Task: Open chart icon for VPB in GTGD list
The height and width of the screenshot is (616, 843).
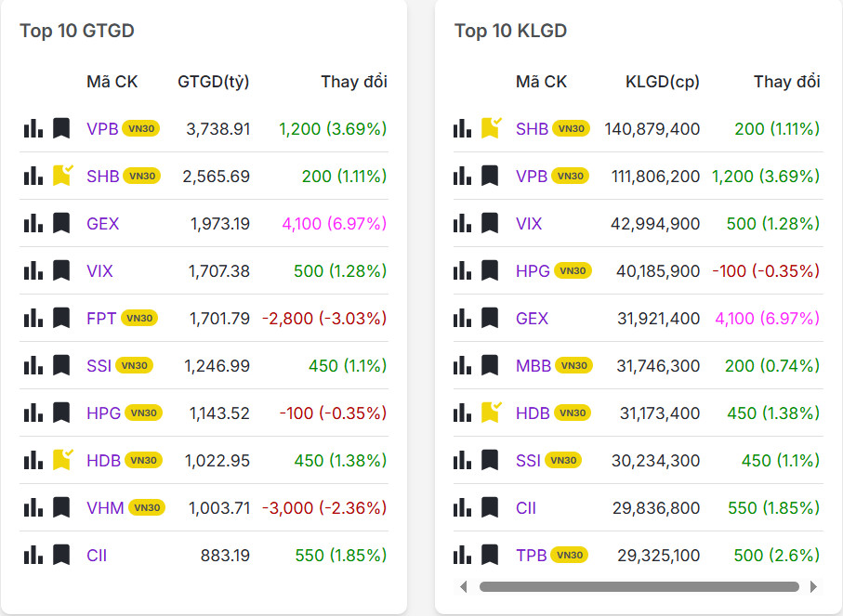Action: [33, 128]
